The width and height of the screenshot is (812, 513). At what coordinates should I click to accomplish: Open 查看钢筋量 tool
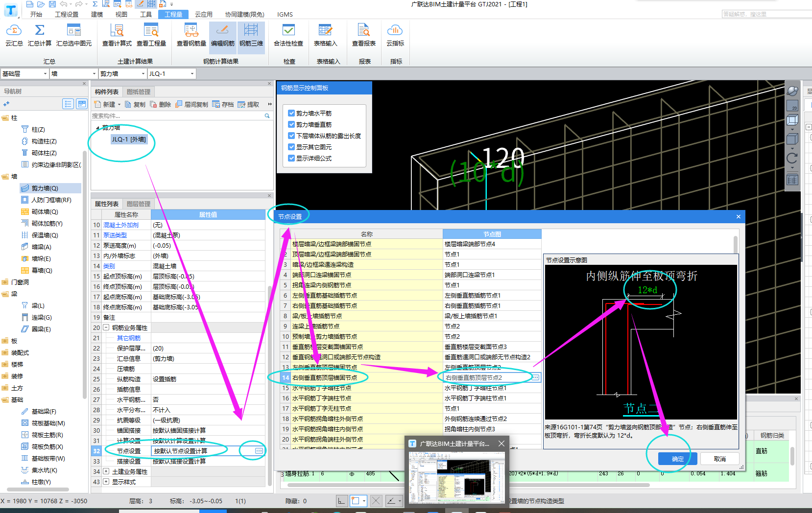[191, 35]
